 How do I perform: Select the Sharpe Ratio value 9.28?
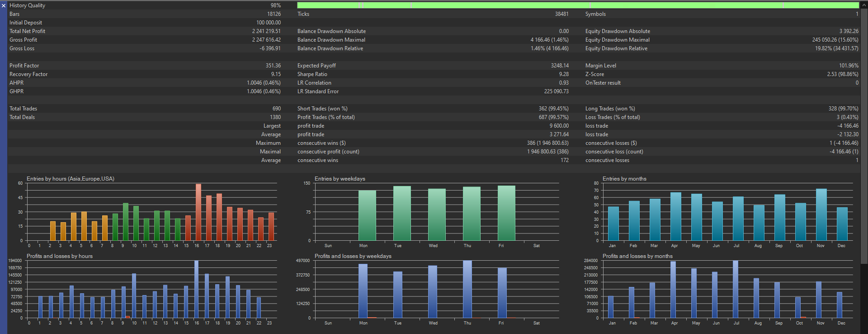564,74
